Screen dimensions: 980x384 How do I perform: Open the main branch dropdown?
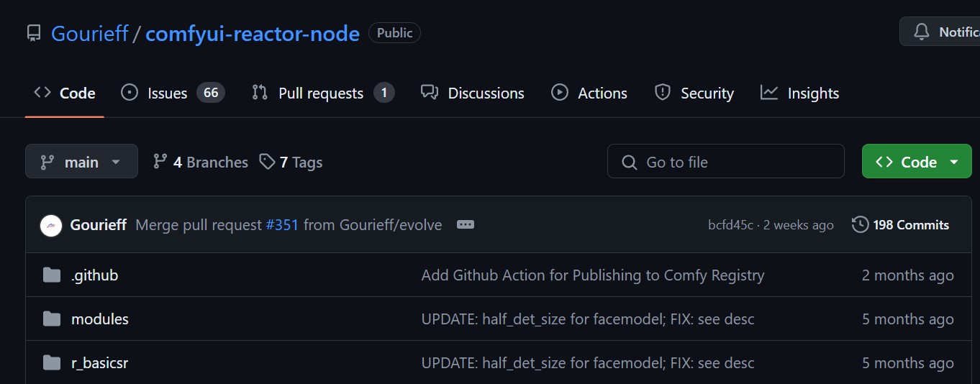click(x=81, y=162)
